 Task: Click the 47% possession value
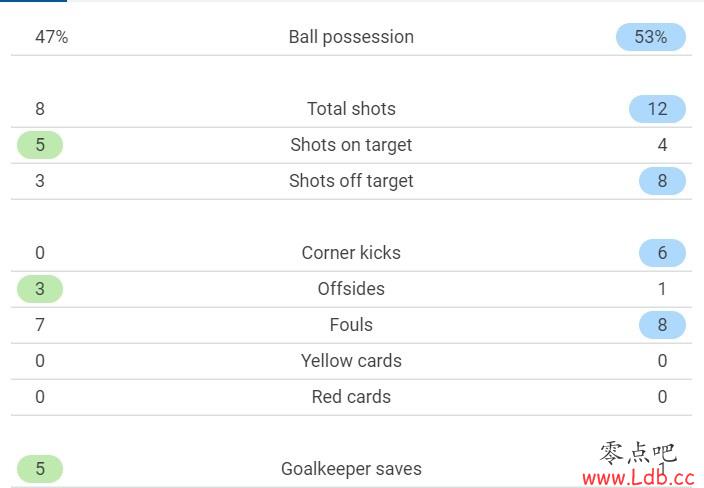(x=52, y=37)
